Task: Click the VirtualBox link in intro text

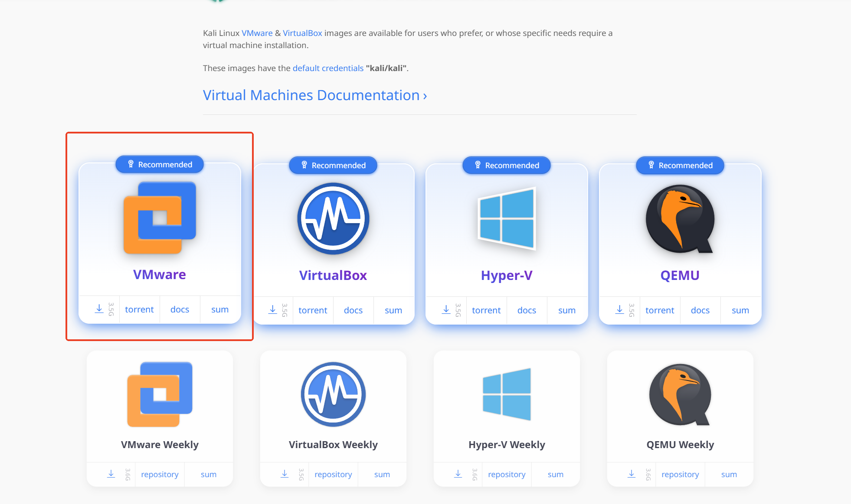Action: pyautogui.click(x=302, y=33)
